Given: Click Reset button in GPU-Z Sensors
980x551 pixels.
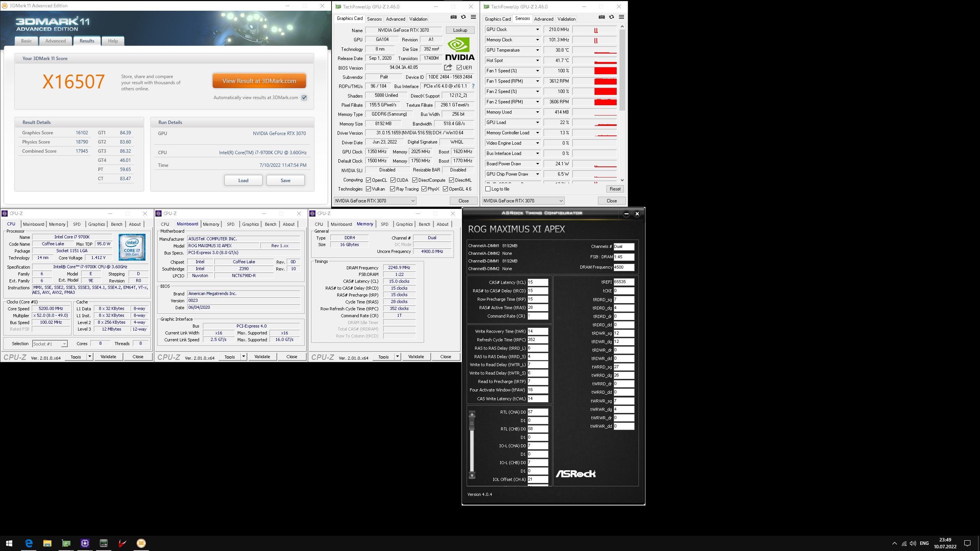Looking at the screenshot, I should (x=615, y=189).
